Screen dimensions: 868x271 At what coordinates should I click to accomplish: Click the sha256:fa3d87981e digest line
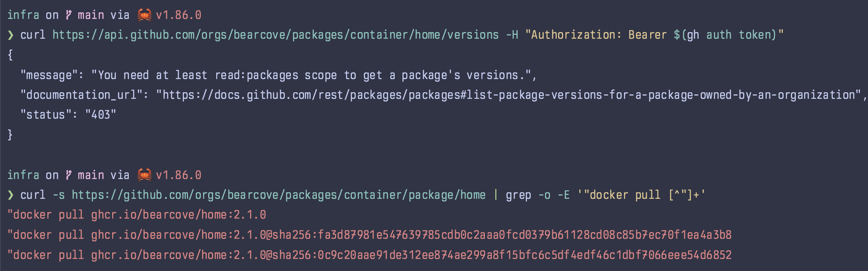click(370, 235)
